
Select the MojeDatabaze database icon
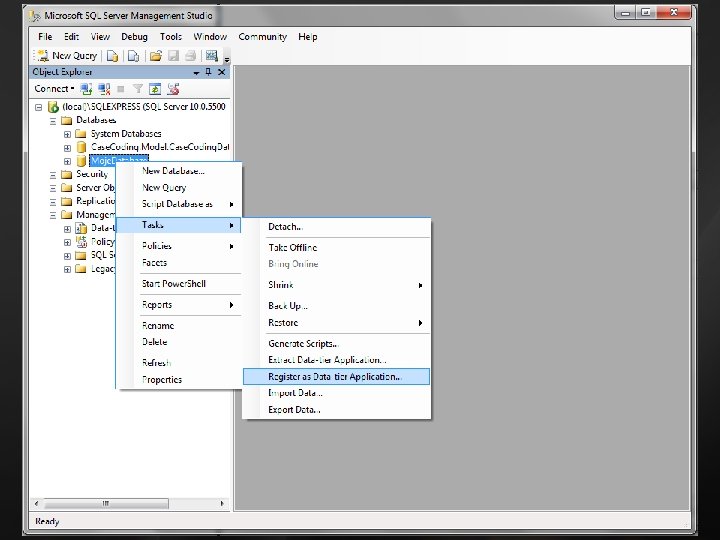pos(81,161)
